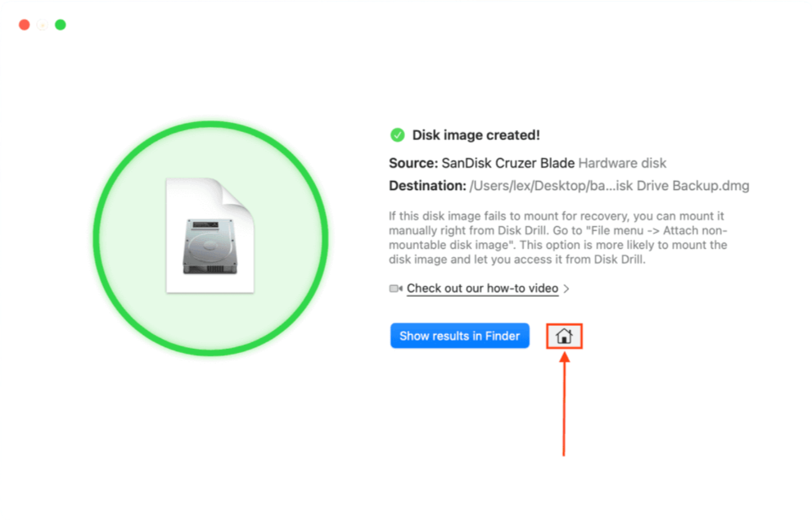The image size is (812, 520).
Task: Click the destination .dmg file path
Action: pyautogui.click(x=609, y=186)
